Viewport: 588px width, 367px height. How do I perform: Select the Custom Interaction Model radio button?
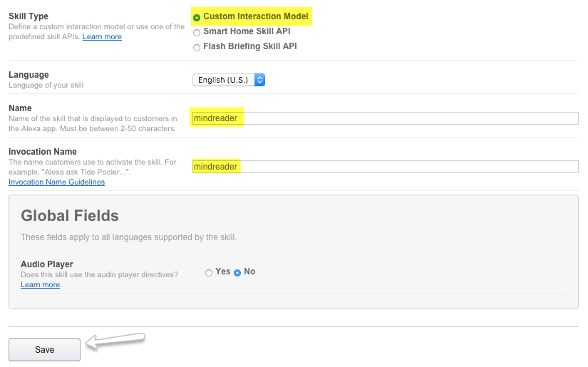[x=197, y=16]
